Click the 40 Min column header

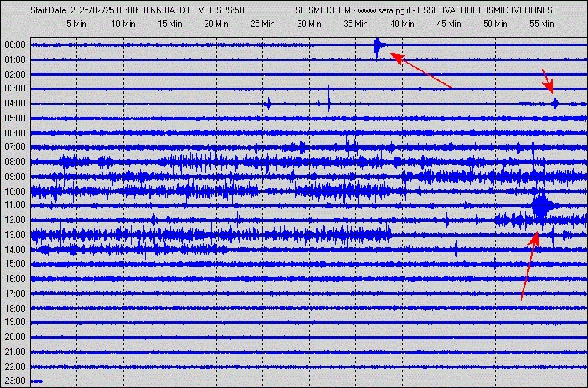coord(402,24)
